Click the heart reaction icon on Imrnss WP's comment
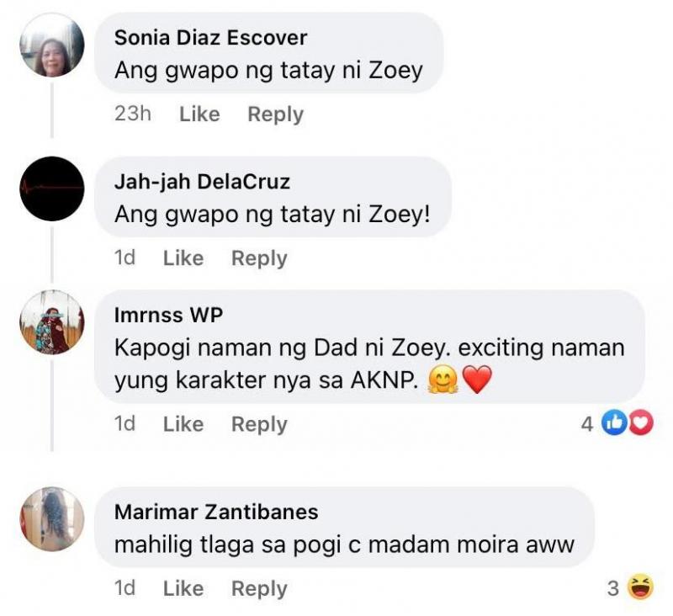Image resolution: width=673 pixels, height=616 pixels. 641,422
